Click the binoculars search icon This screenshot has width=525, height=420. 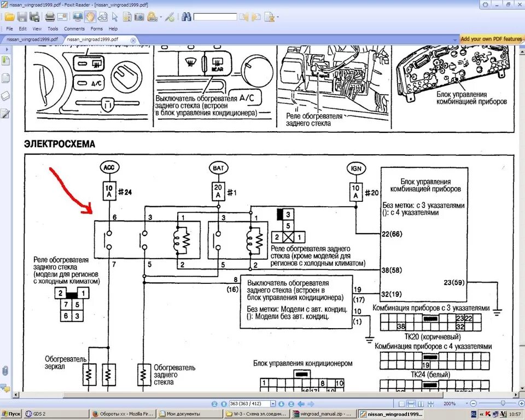click(186, 17)
